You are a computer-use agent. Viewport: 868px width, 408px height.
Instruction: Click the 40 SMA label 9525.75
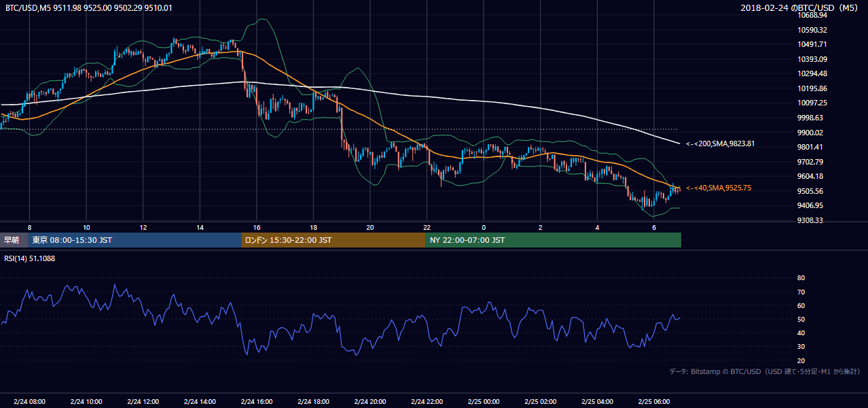point(718,188)
